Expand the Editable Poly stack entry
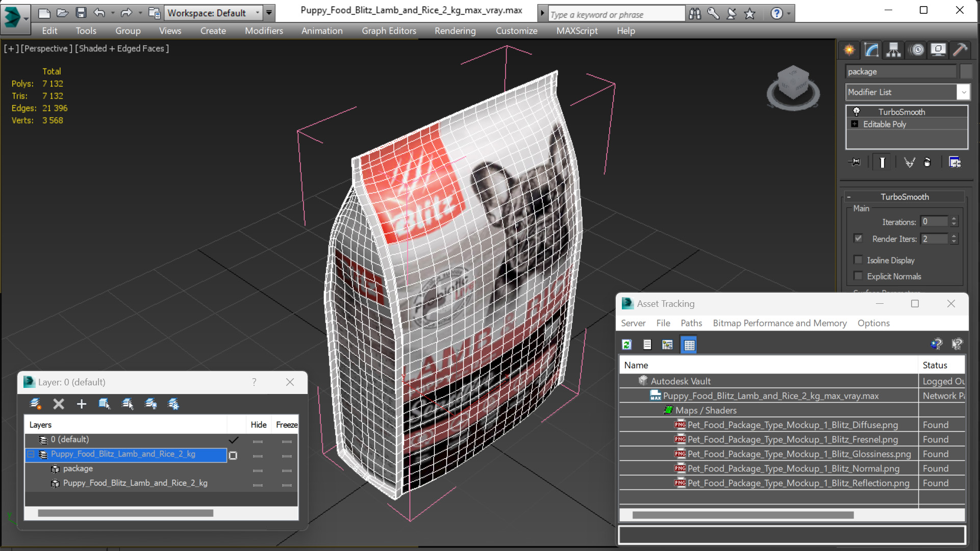 click(x=855, y=124)
